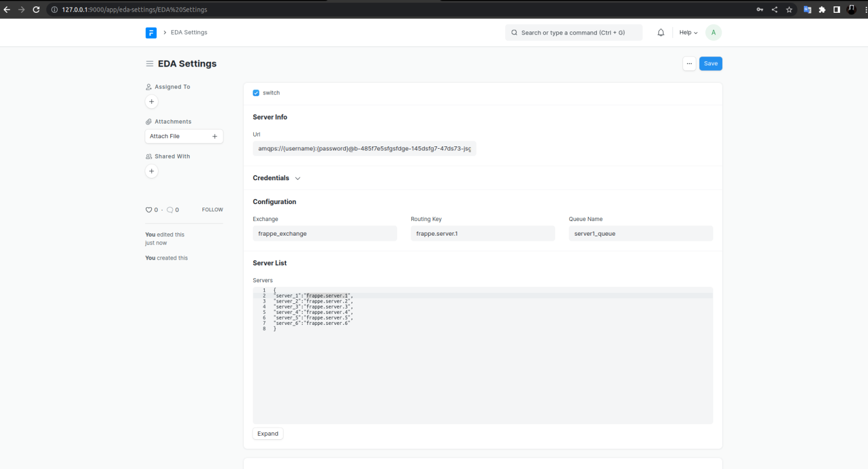
Task: Click the comment bubble icon
Action: (170, 210)
